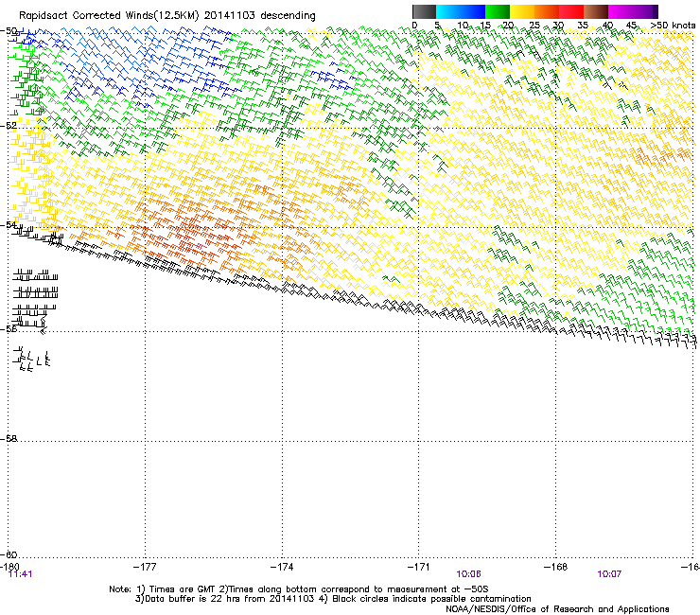Click the gray 0-5 knots legend swatch

(424, 11)
